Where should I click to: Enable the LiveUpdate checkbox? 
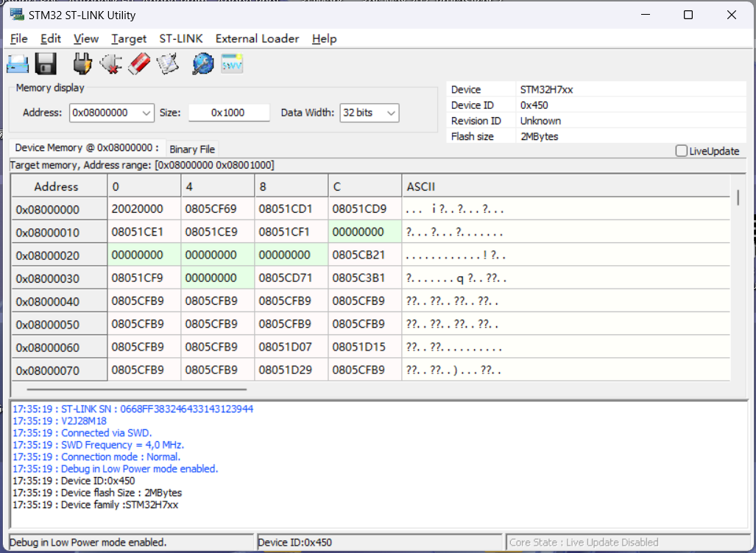coord(681,151)
